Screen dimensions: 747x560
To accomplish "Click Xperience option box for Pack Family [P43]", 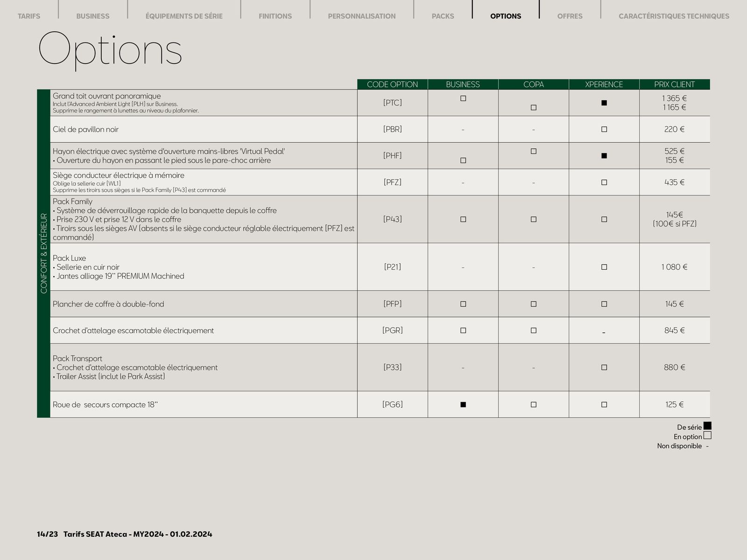I will click(x=604, y=219).
